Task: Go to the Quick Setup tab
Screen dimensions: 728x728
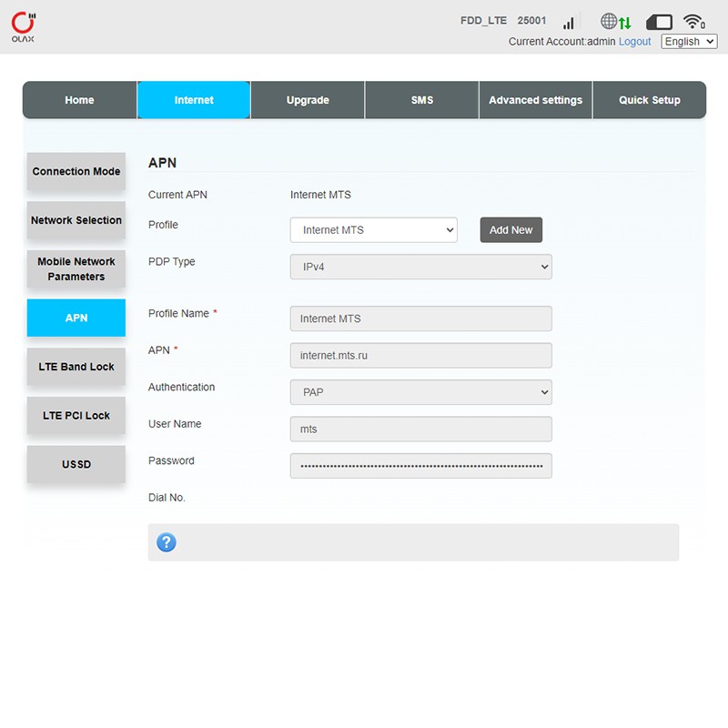Action: pos(649,100)
